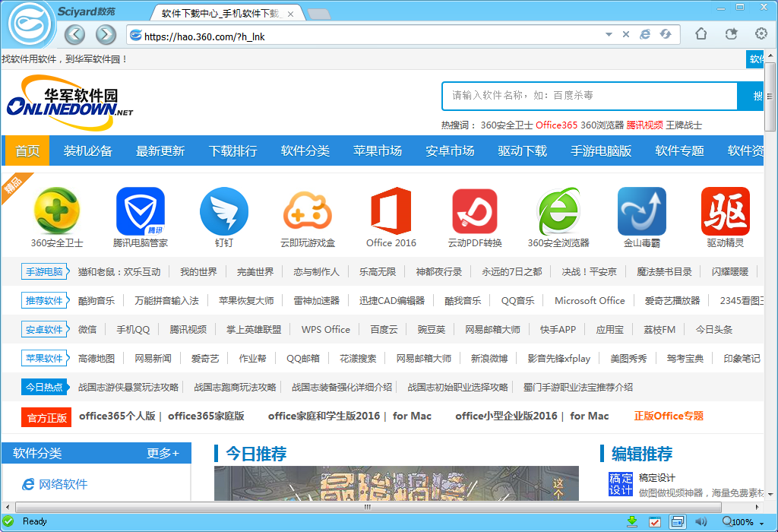Click the vertical scrollbar thumb
This screenshot has height=532, width=778.
point(770,97)
